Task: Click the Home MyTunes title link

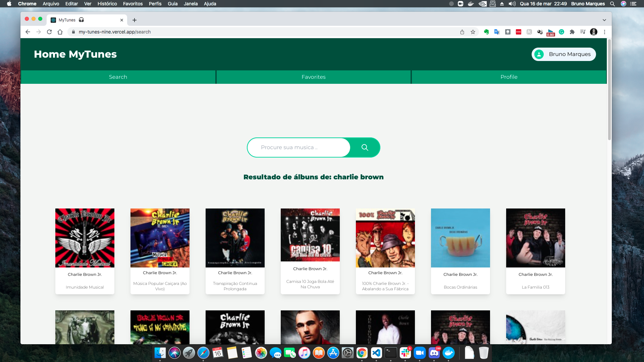Action: 75,54
